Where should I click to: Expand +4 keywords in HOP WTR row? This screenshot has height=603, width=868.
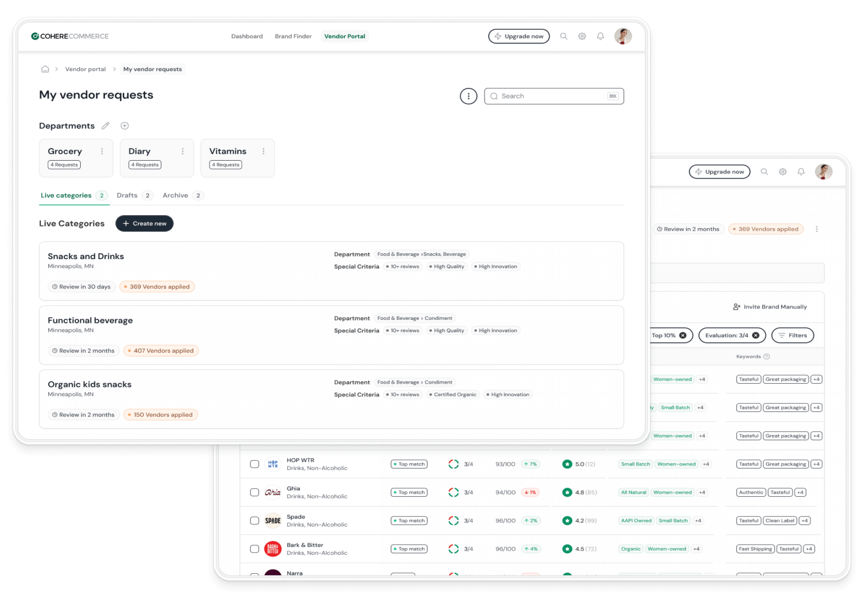tap(817, 464)
